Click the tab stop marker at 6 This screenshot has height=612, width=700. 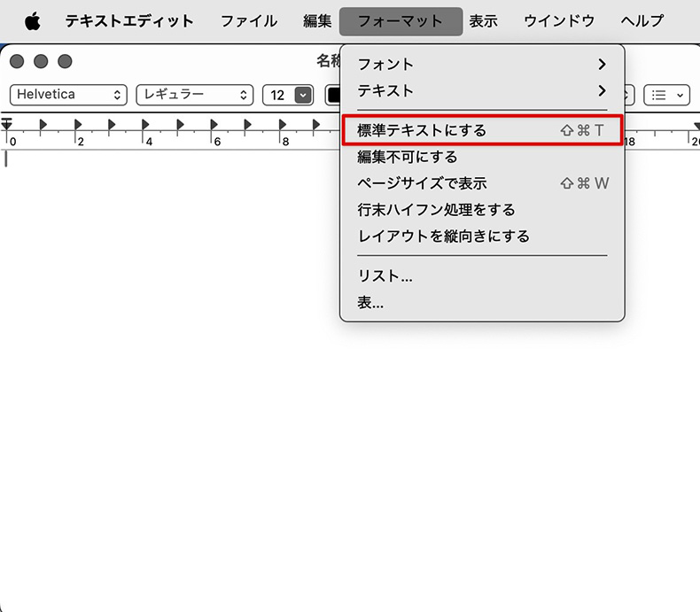click(214, 125)
